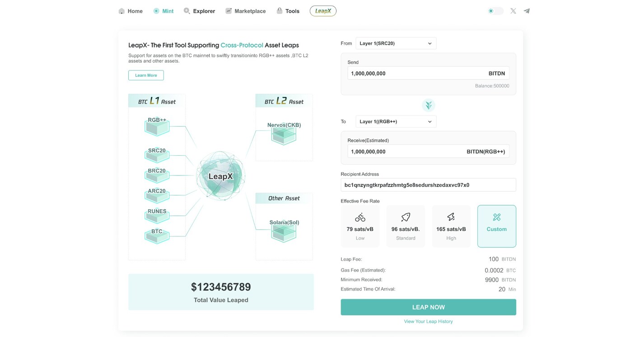Open Explorer via its magnifier icon
This screenshot has width=644, height=337.
click(187, 11)
